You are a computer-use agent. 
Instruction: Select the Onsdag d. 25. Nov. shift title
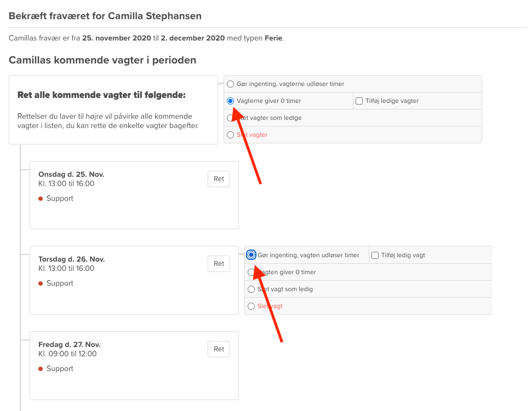point(71,175)
